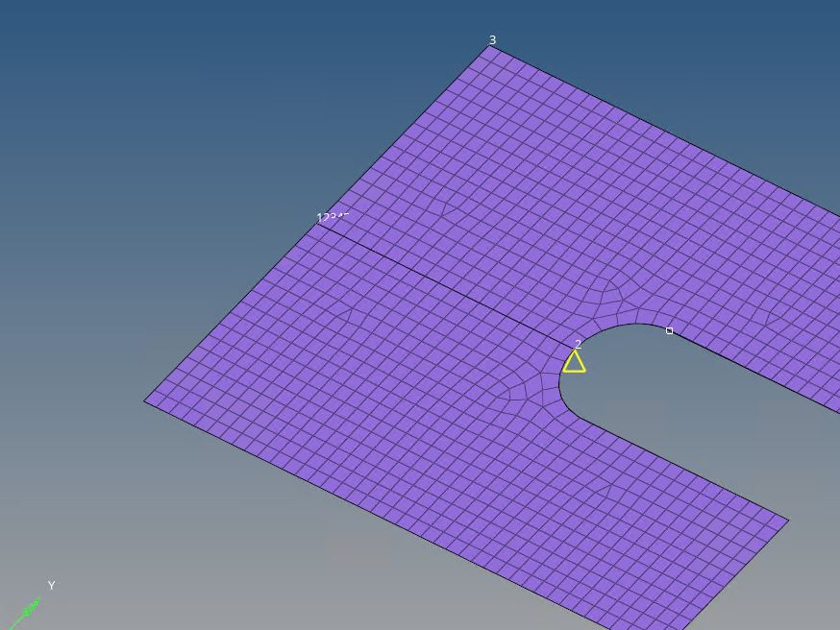Click the lower arm's right end corner
The height and width of the screenshot is (630, 840).
click(787, 521)
